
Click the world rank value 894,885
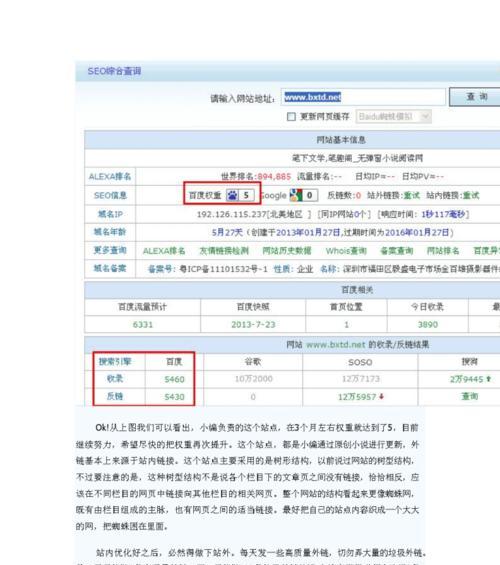click(274, 177)
